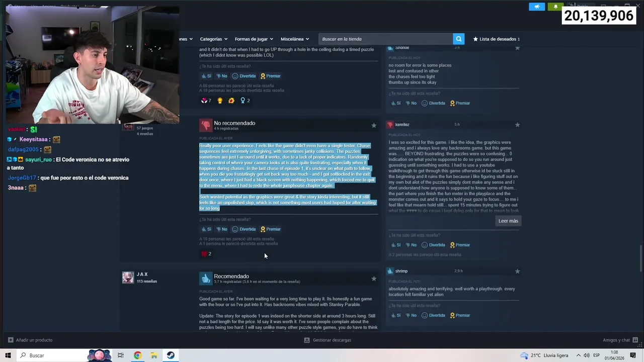Click the magnifier search button in store bar
The height and width of the screenshot is (362, 644).
click(x=458, y=39)
